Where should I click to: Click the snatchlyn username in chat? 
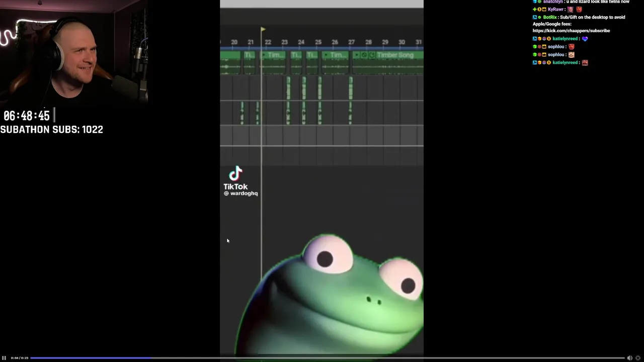click(553, 2)
